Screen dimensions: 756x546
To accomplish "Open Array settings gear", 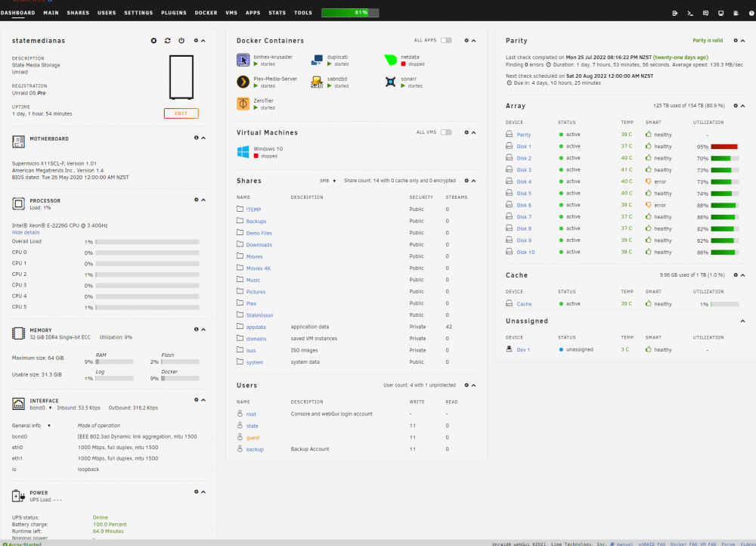I will coord(736,106).
